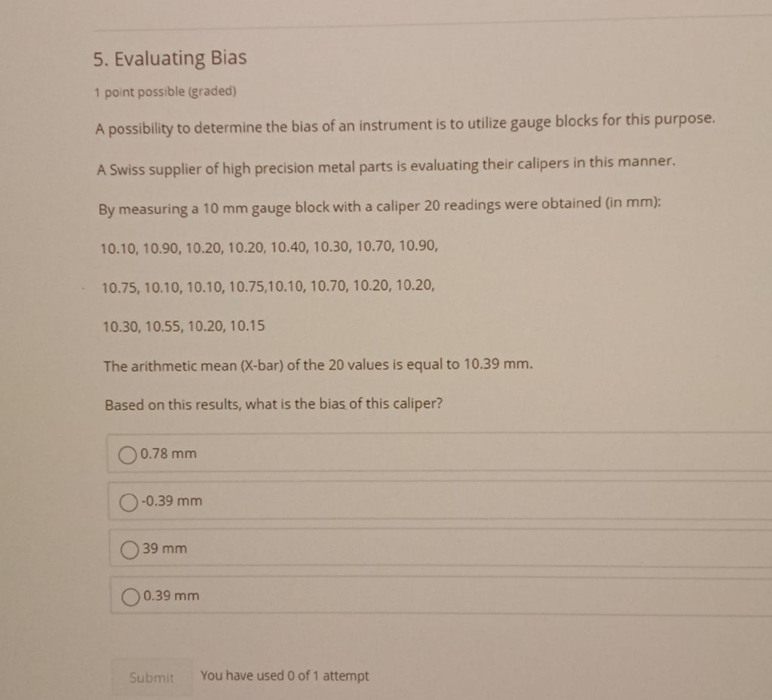Click the -0.39 mm label text

point(170,500)
